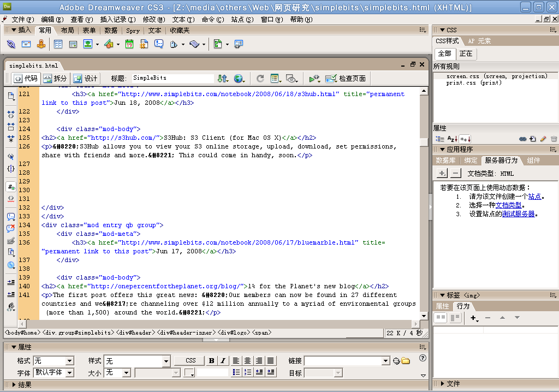Click the 检查页面 button
Viewport: 559px width, 392px height.
pyautogui.click(x=346, y=79)
